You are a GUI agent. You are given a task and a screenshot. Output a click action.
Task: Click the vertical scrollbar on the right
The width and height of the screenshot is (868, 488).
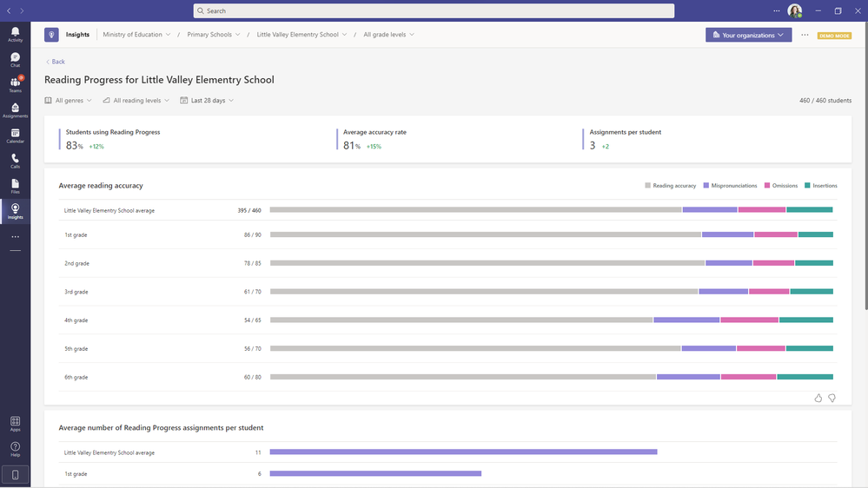point(865,166)
